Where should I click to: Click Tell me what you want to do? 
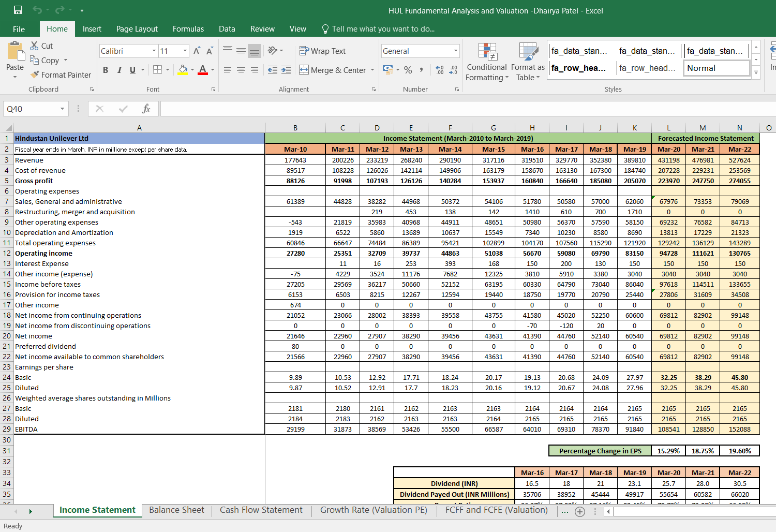pos(378,29)
